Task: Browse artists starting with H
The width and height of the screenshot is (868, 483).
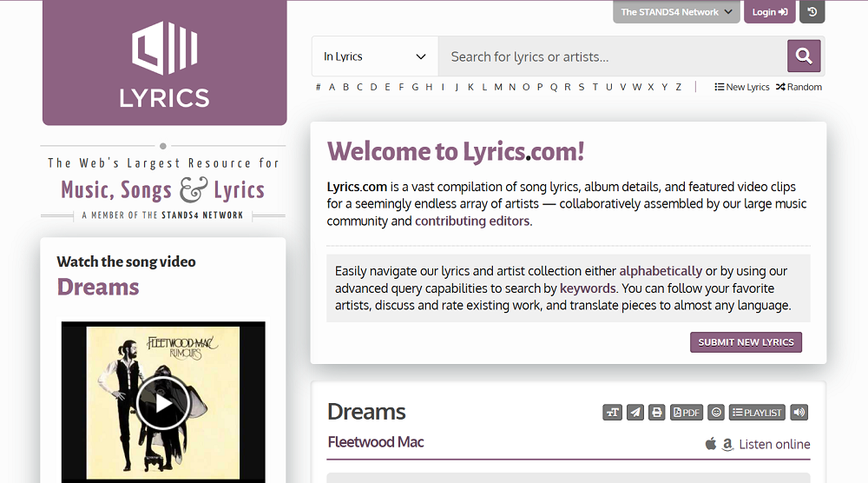Action: (x=429, y=87)
